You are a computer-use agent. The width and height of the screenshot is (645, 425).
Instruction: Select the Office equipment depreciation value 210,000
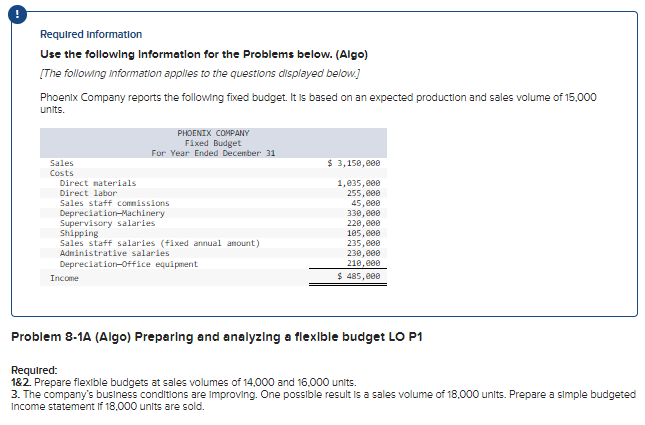[364, 263]
